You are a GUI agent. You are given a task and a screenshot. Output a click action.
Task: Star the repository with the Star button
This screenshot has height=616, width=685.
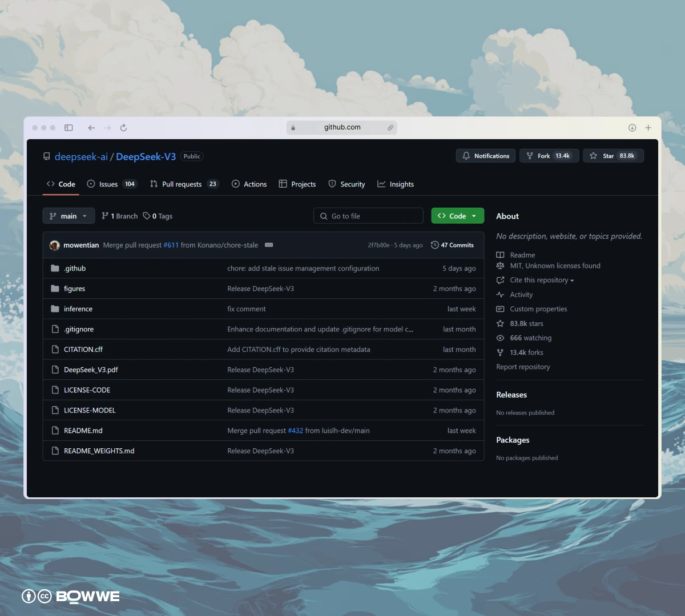point(613,156)
